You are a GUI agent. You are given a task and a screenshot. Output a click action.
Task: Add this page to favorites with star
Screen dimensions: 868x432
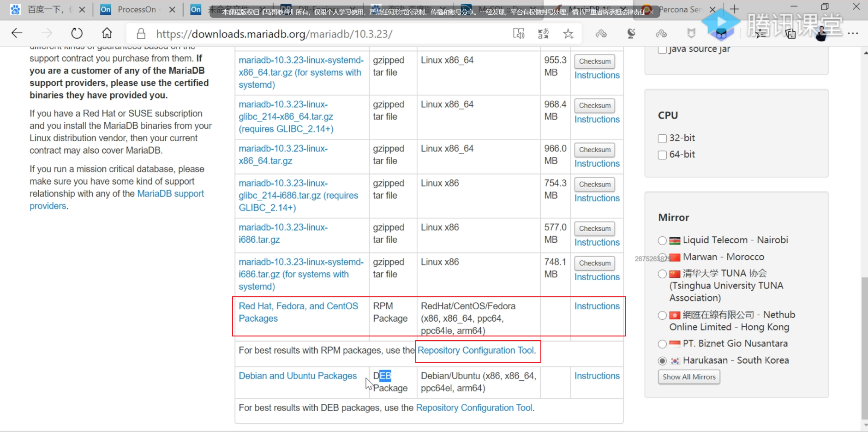pos(568,34)
